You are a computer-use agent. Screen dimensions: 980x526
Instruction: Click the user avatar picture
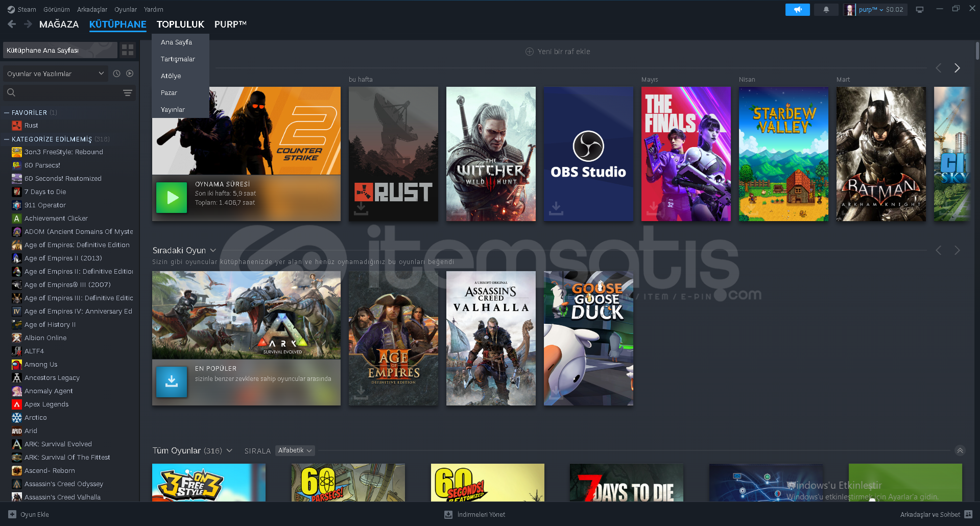tap(850, 9)
